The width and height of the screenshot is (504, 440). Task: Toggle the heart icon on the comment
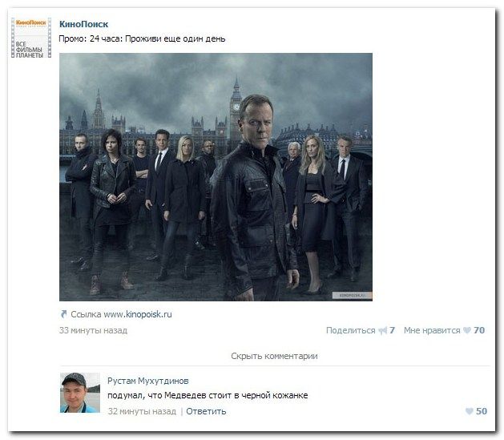(x=470, y=411)
